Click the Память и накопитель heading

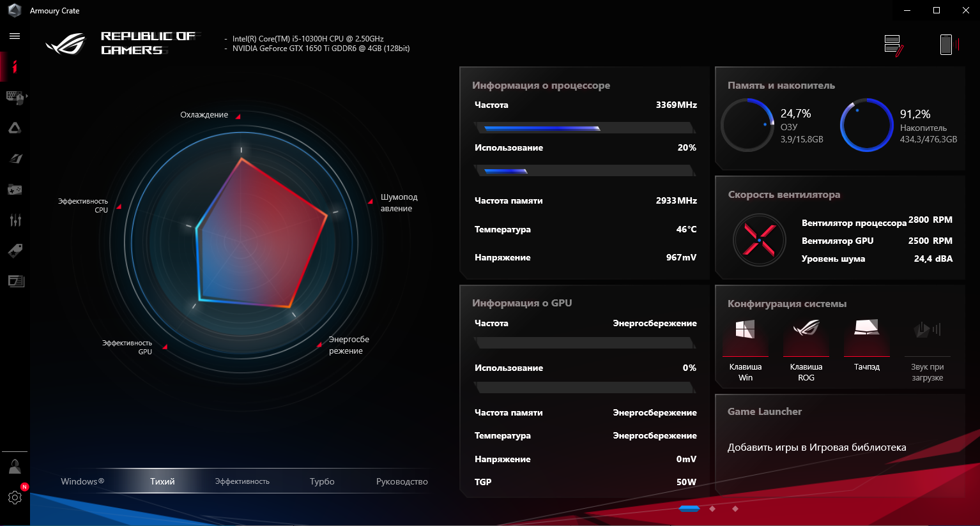coord(781,86)
